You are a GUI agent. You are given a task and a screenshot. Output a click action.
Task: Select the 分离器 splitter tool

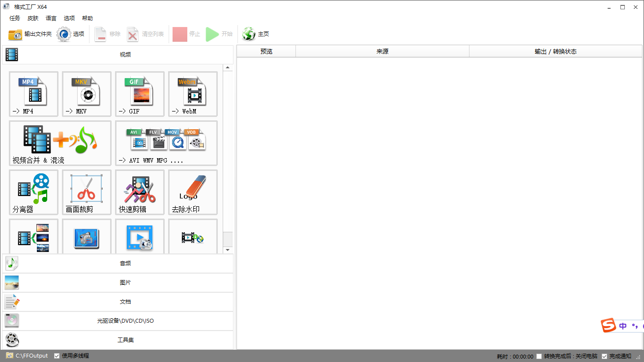tap(33, 192)
